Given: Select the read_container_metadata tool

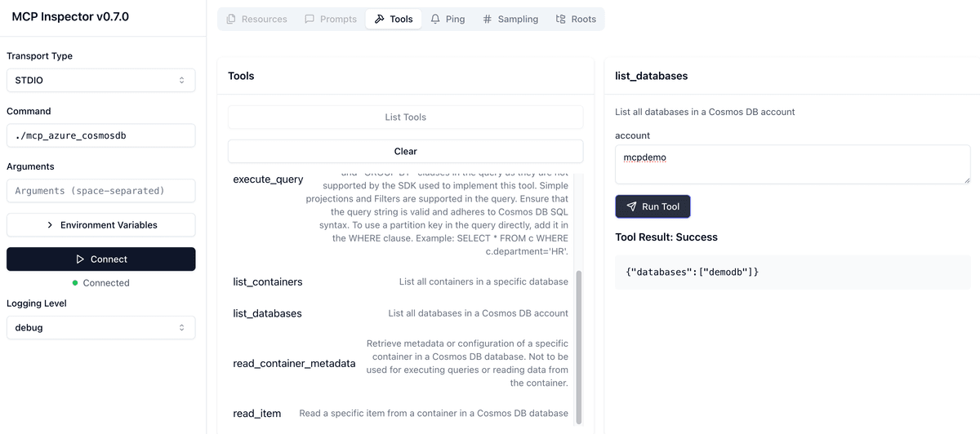Looking at the screenshot, I should coord(294,363).
